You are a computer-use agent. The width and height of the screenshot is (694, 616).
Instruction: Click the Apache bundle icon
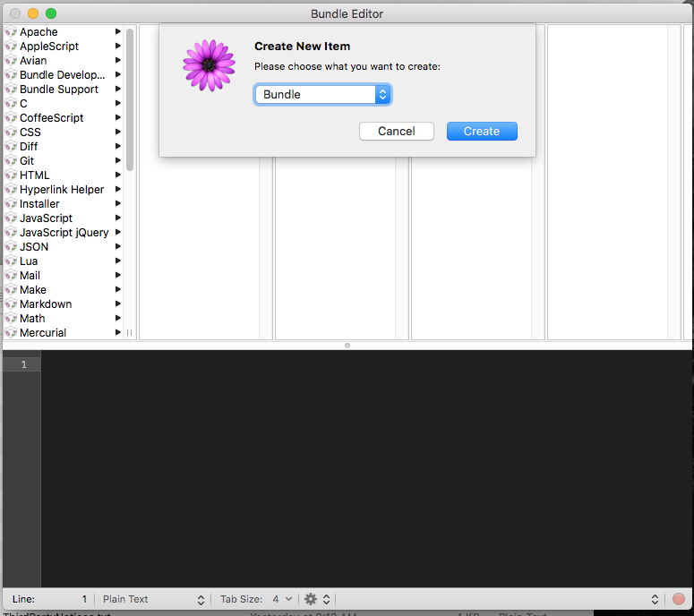point(11,32)
